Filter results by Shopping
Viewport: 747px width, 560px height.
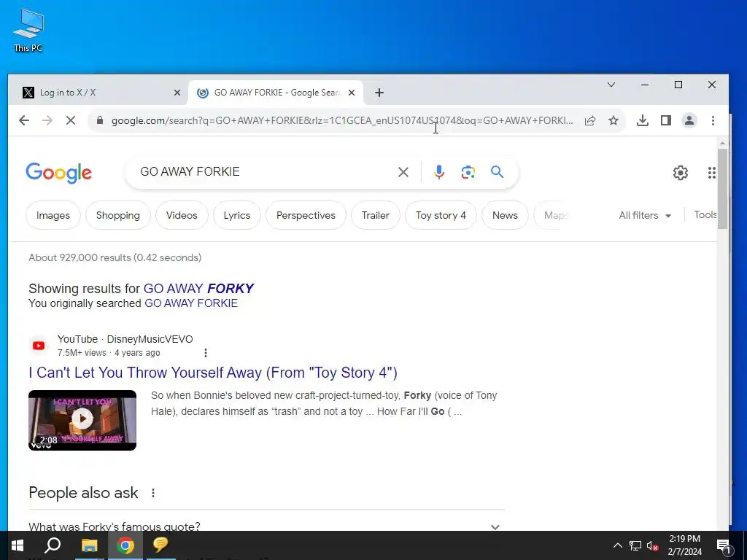[x=118, y=215]
